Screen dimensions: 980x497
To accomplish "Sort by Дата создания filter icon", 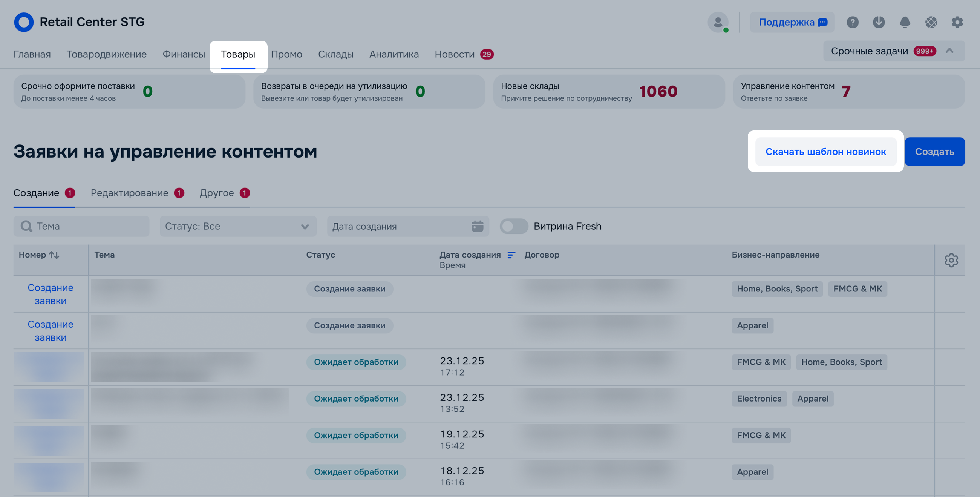I will [511, 255].
